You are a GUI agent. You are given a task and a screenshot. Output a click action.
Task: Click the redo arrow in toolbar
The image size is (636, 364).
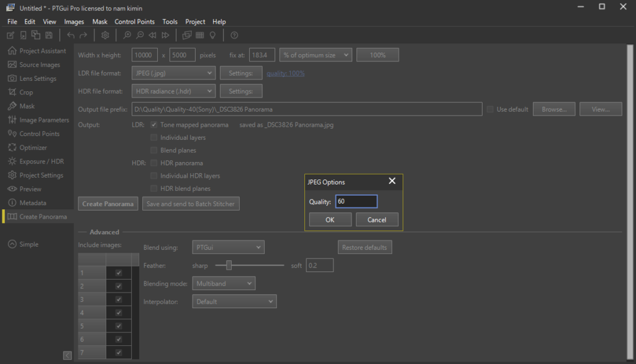pos(83,35)
